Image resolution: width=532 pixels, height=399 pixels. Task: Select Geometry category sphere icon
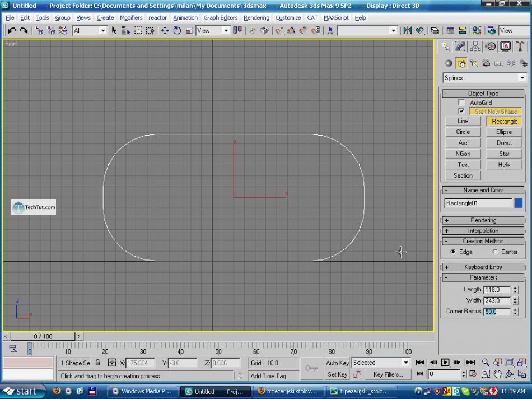pos(449,63)
